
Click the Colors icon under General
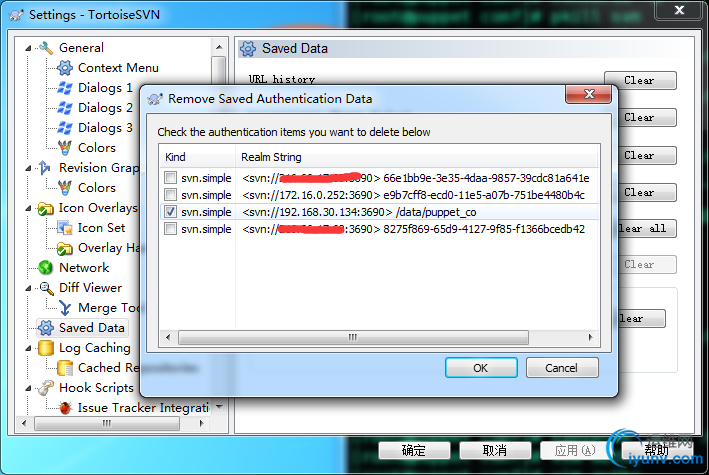coord(65,147)
